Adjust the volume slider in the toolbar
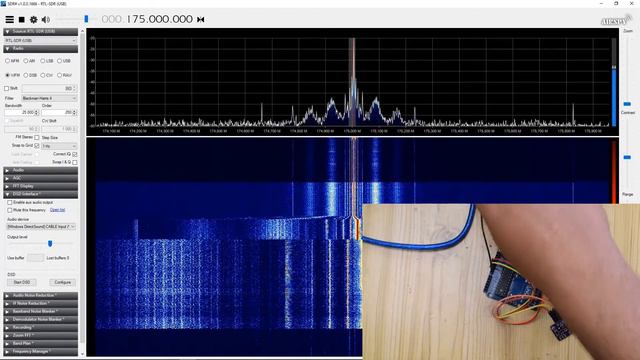The image size is (640, 360). coord(86,19)
